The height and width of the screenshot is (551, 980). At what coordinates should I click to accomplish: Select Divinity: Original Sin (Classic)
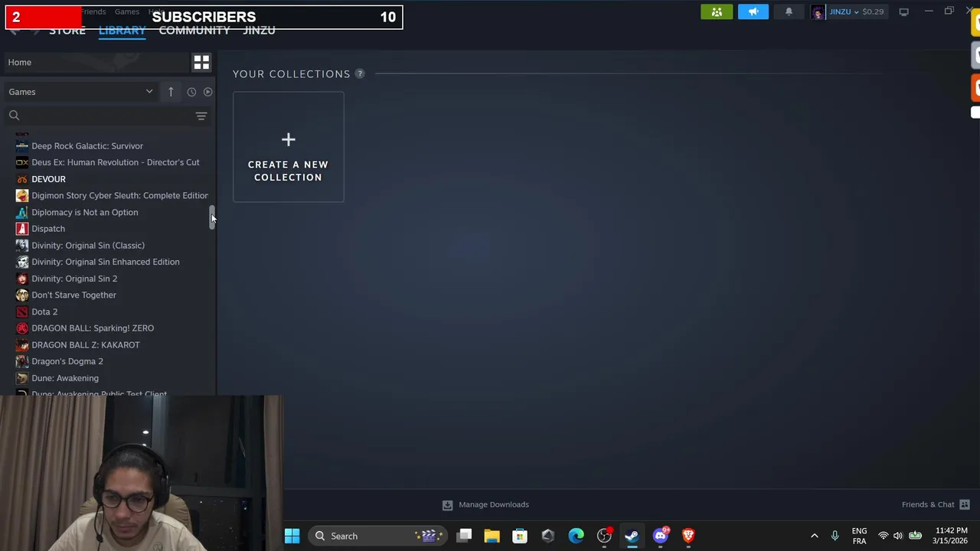click(88, 245)
